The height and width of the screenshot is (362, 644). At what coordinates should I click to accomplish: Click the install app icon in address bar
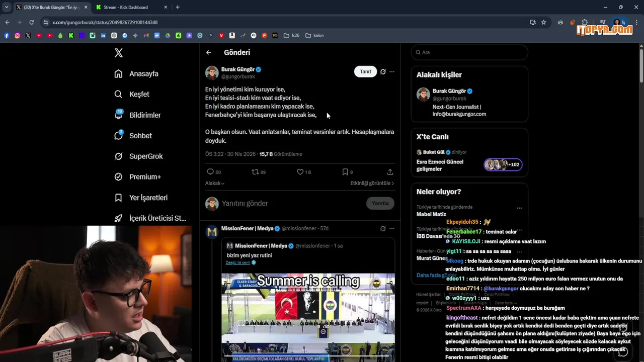[x=533, y=22]
